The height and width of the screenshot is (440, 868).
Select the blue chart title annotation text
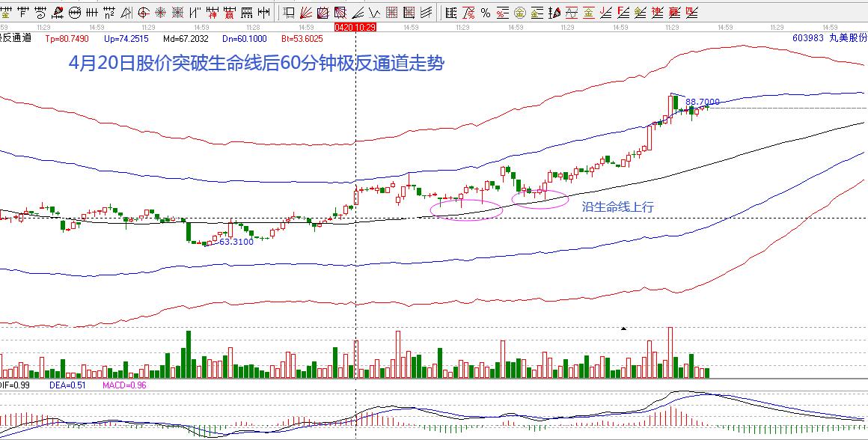pos(256,64)
